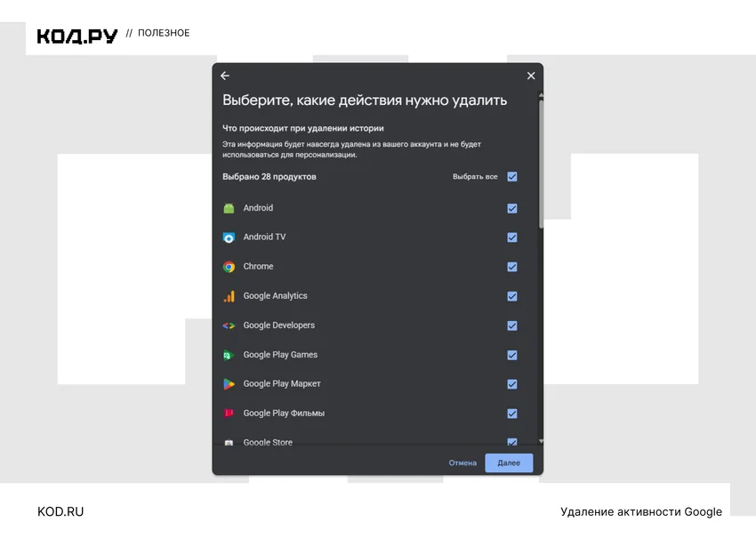
Task: Uncheck the Google Analytics checkbox
Action: [512, 296]
